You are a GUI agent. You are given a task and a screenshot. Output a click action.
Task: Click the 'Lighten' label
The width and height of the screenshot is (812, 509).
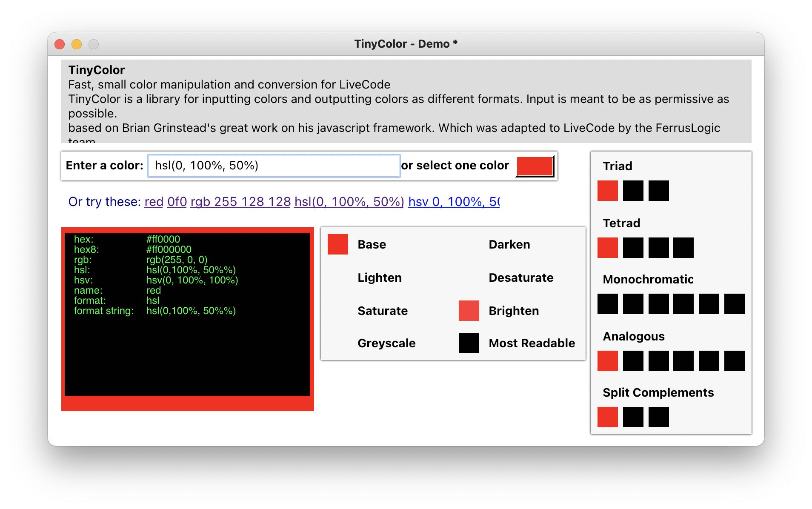(x=380, y=277)
